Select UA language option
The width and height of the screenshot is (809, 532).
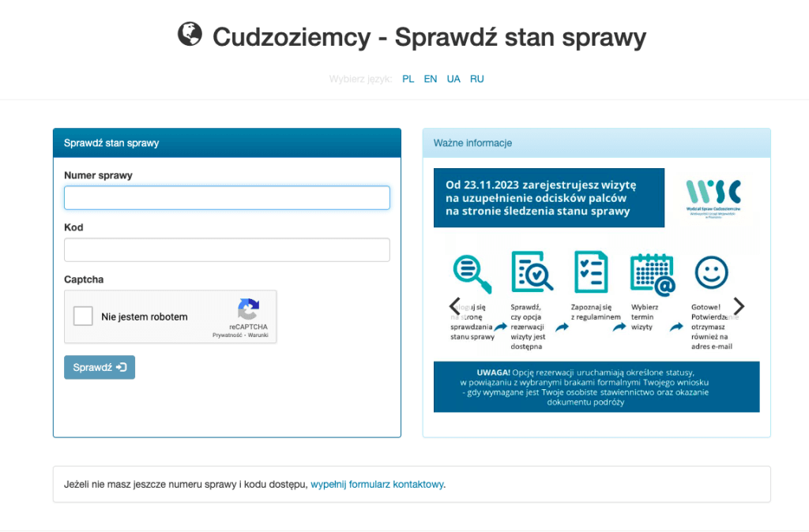[453, 79]
